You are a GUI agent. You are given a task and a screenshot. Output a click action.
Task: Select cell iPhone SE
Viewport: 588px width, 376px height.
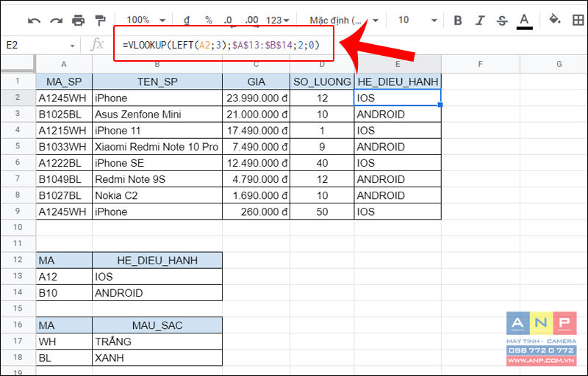pyautogui.click(x=157, y=163)
